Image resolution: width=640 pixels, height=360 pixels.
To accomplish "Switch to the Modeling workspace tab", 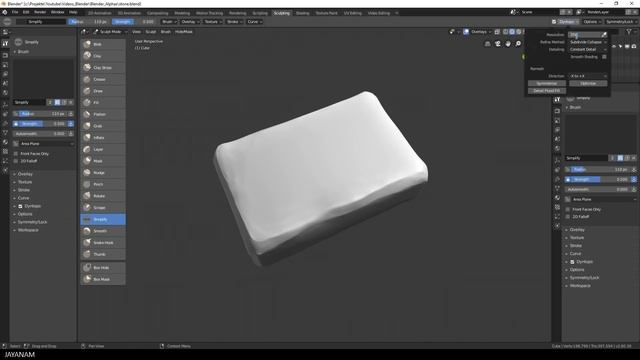I will (x=182, y=13).
